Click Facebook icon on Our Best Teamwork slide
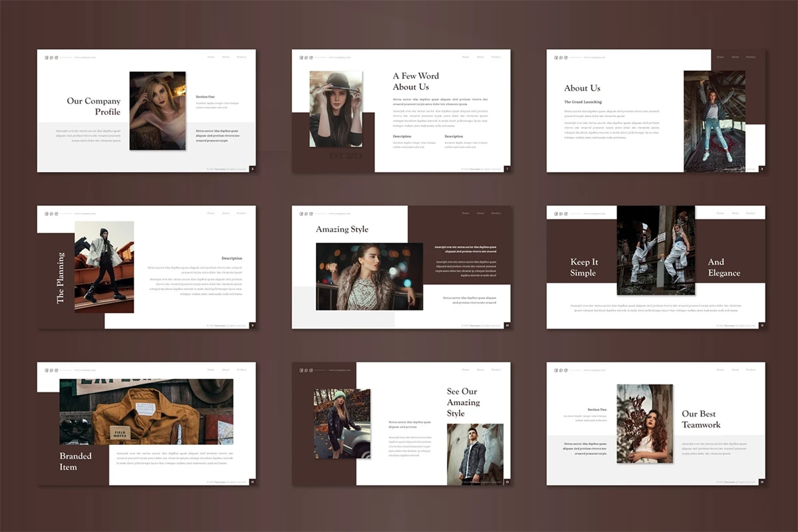The height and width of the screenshot is (532, 798). pos(557,370)
